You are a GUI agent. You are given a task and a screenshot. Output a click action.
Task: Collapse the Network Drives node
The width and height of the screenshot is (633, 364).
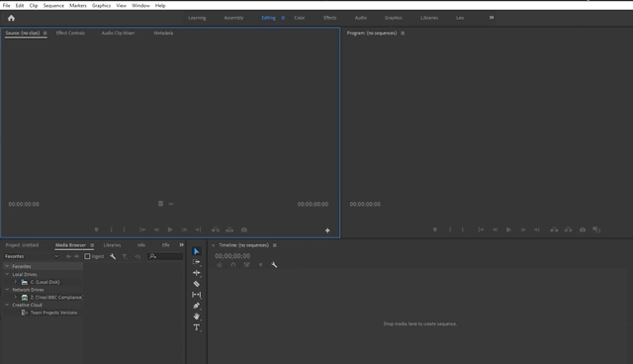pyautogui.click(x=7, y=290)
